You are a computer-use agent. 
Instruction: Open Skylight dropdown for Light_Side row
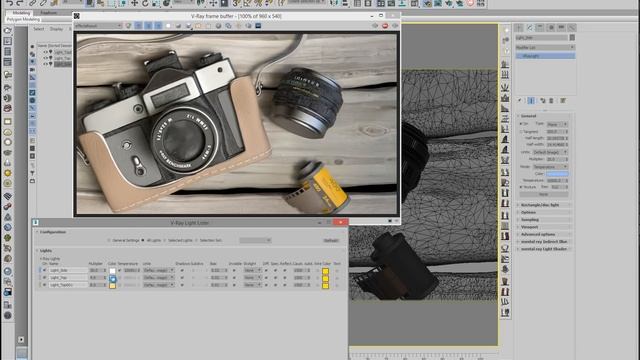[253, 270]
